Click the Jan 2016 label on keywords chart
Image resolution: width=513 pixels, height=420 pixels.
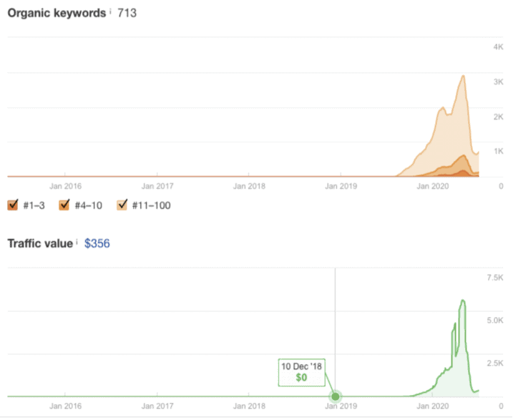coord(65,186)
